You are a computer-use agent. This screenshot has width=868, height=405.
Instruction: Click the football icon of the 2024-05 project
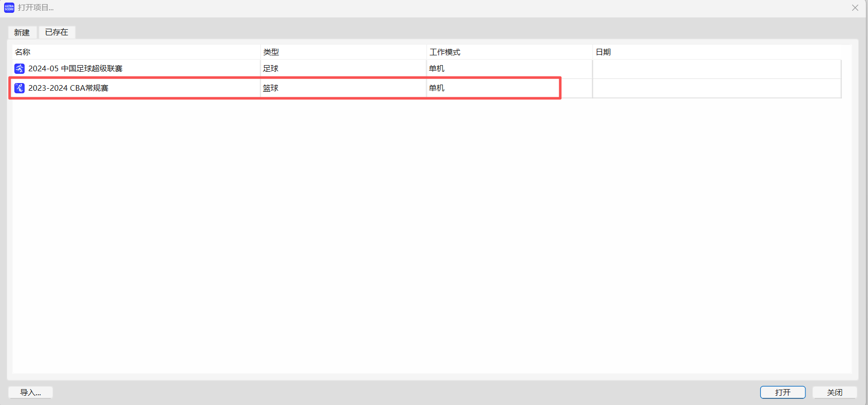[19, 69]
